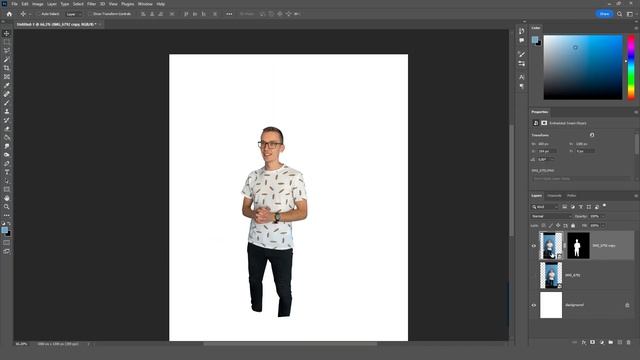Screen dimensions: 640x360
Task: Open the Edit Toolbar three-dots icon
Action: (7, 215)
